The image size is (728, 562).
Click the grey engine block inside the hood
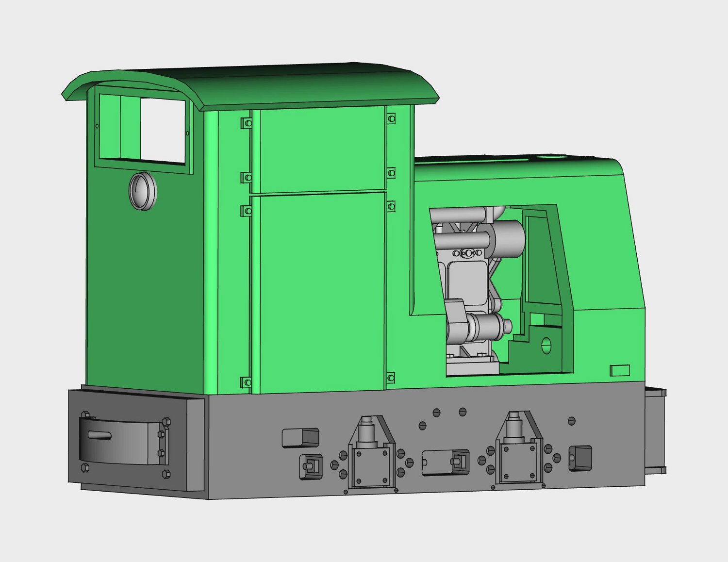click(466, 281)
